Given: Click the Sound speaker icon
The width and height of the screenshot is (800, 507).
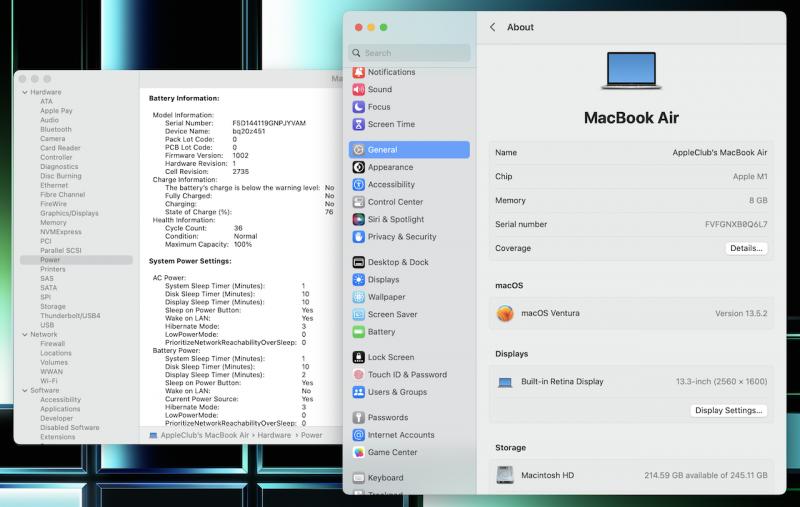Looking at the screenshot, I should coord(359,89).
